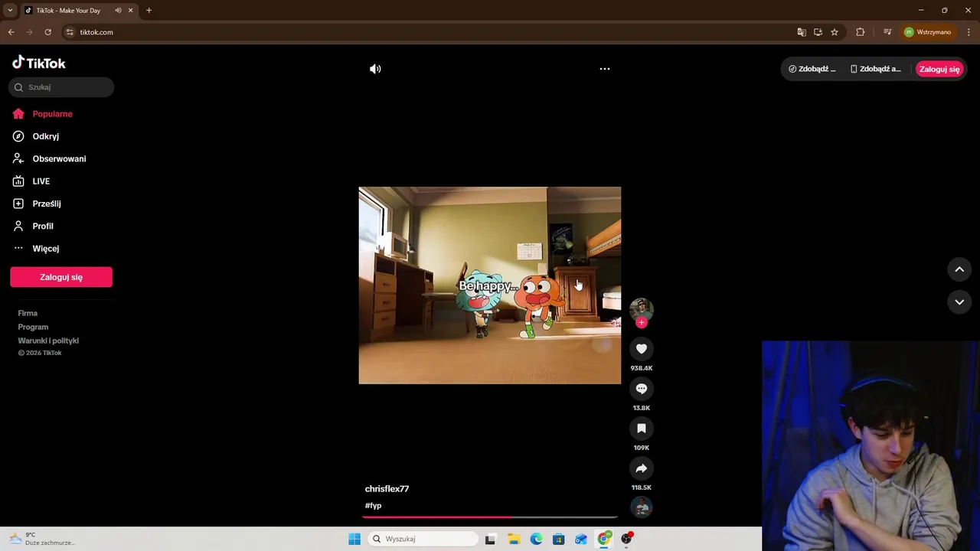Follow the creator with the red plus badge
Viewport: 980px width, 551px height.
tap(642, 322)
